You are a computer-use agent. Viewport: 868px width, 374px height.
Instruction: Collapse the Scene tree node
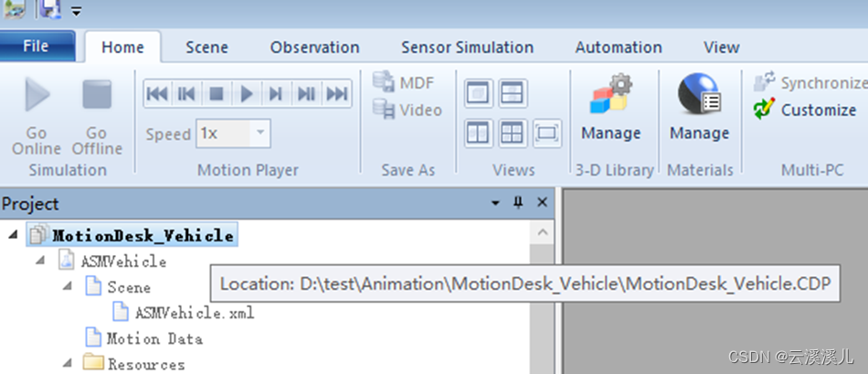(x=68, y=287)
